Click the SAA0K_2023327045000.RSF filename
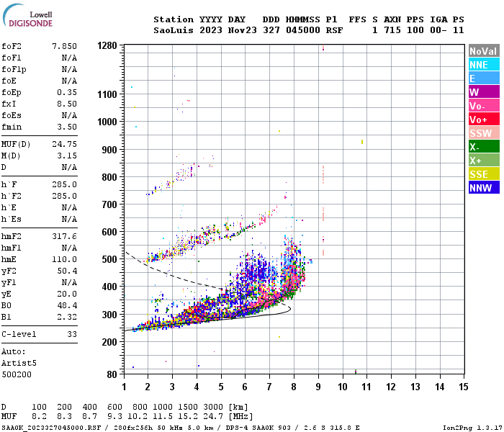This screenshot has width=504, height=432. click(51, 428)
